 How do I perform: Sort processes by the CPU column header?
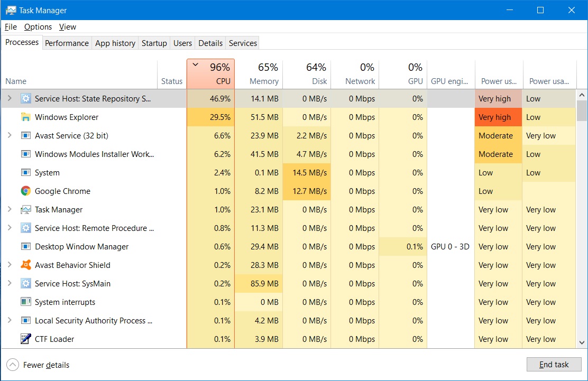pyautogui.click(x=210, y=74)
